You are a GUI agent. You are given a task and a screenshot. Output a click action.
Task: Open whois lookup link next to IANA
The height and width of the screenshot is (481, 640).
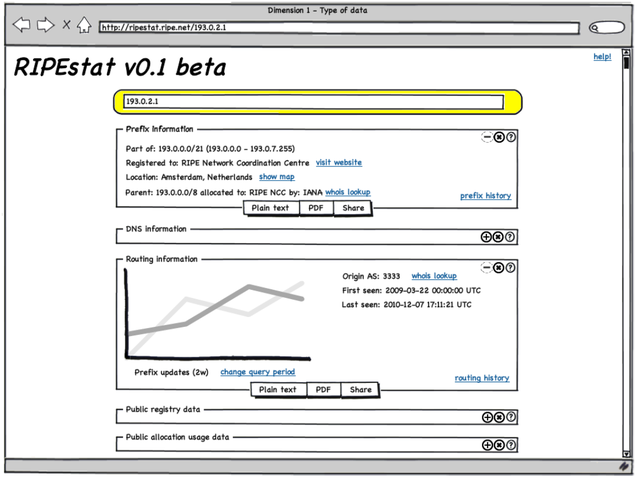coord(348,192)
